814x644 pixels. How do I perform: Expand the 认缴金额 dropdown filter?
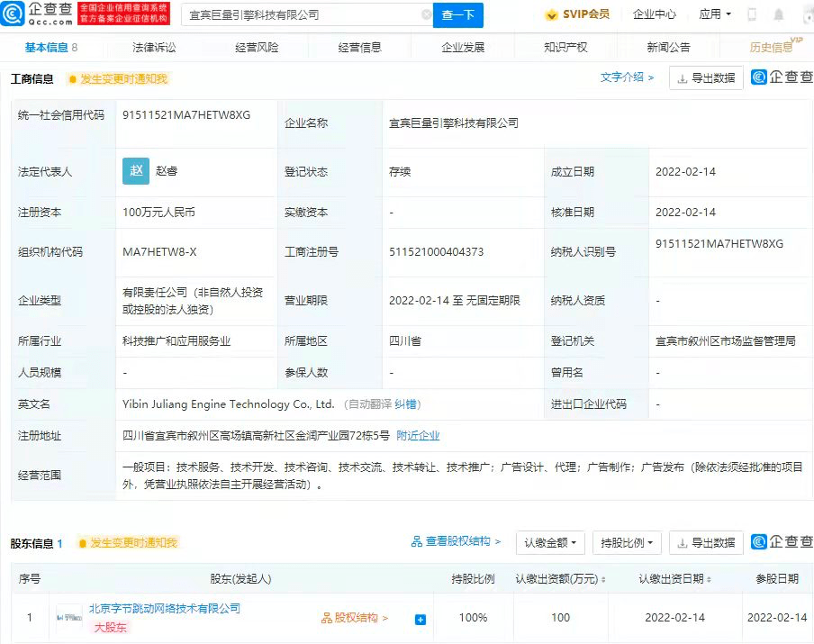click(x=550, y=543)
